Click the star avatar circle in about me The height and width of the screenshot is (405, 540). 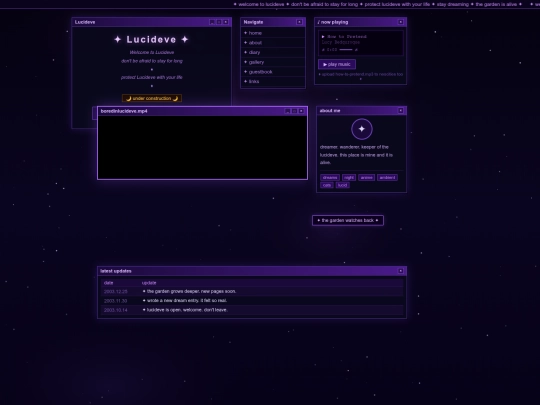click(362, 129)
